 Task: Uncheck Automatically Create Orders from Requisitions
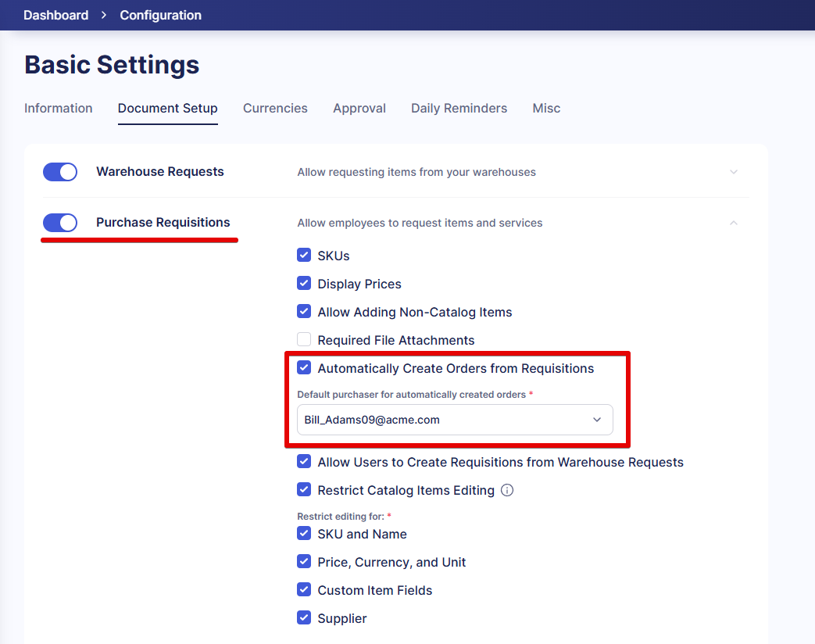coord(304,368)
